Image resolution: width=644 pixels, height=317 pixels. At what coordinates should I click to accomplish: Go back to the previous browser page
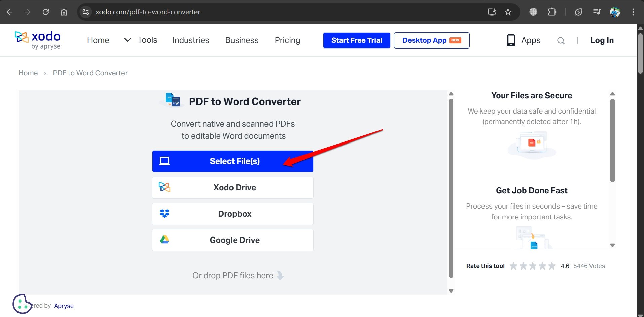[9, 12]
